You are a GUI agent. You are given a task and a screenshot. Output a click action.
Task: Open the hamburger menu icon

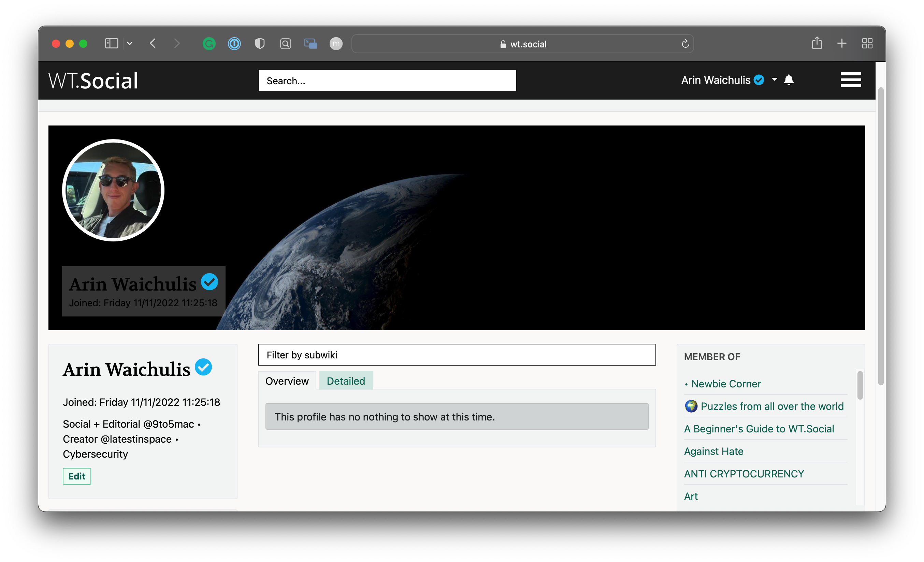851,80
